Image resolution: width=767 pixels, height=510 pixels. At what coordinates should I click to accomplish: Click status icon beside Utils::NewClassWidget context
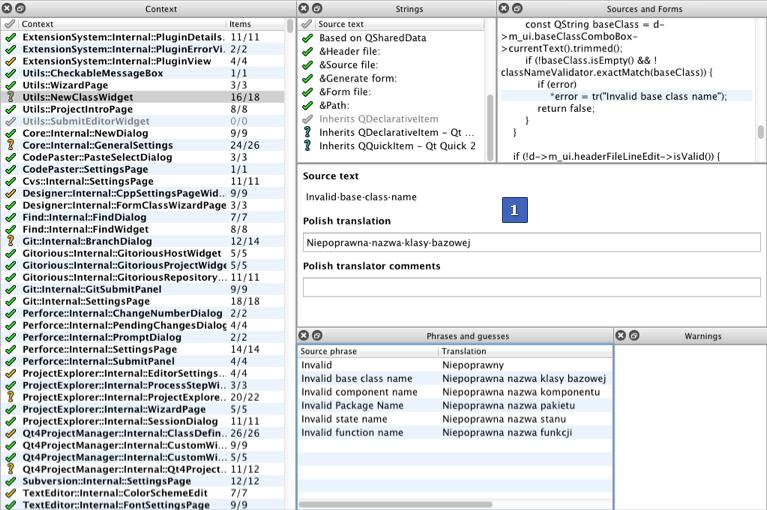[x=10, y=98]
